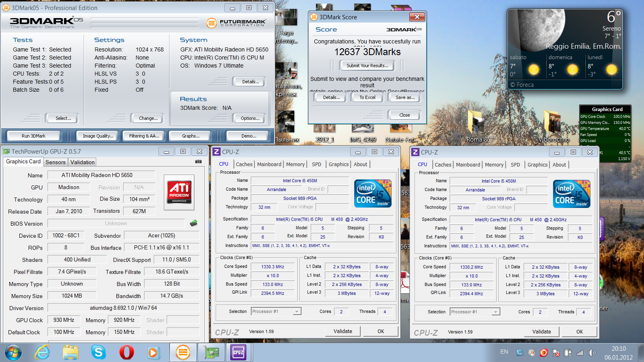Open the Windows Start orb
Image resolution: width=644 pixels, height=362 pixels.
pos(13,353)
